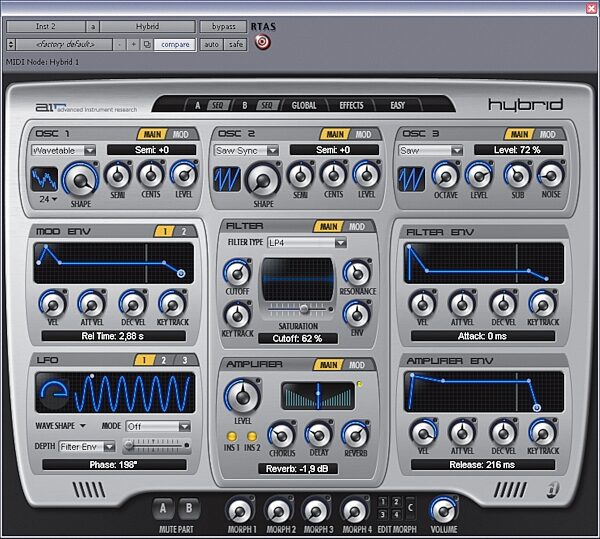Click the filter Cutoff knob

tap(238, 273)
